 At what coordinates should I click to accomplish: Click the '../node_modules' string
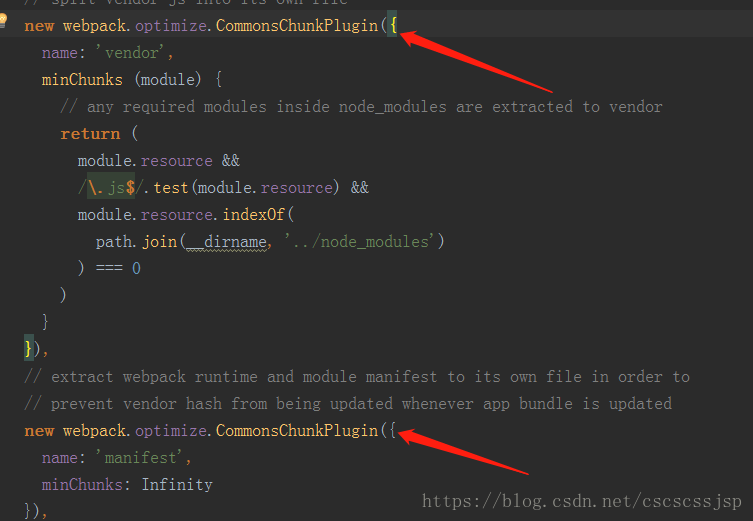360,242
